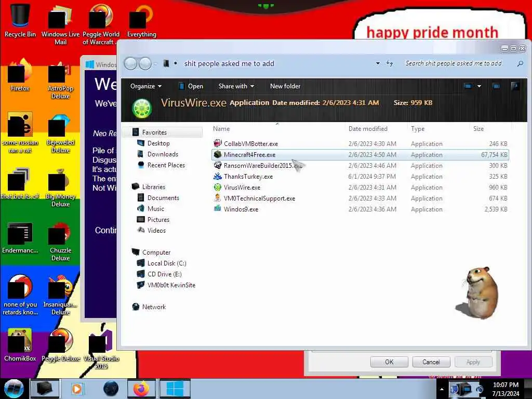
Task: Open the ChomikBox desktop icon
Action: coord(20,345)
